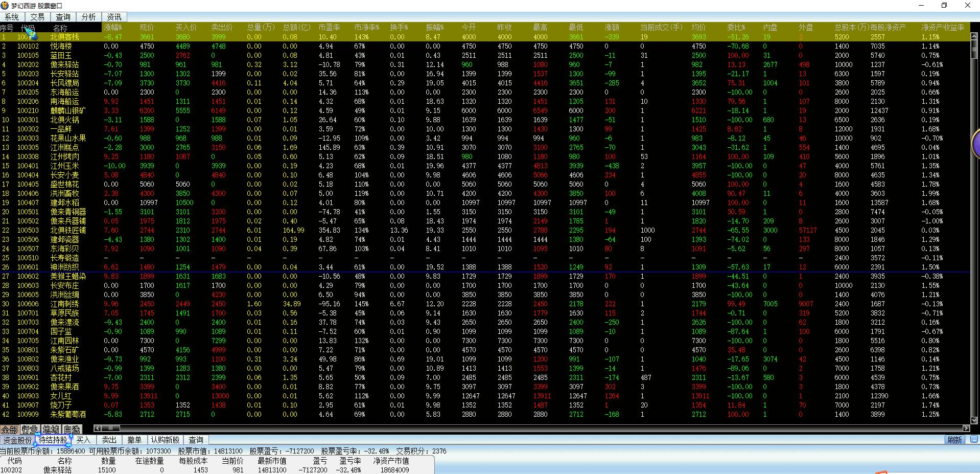Click the app icon in the title bar
The height and width of the screenshot is (474, 980).
(5, 6)
